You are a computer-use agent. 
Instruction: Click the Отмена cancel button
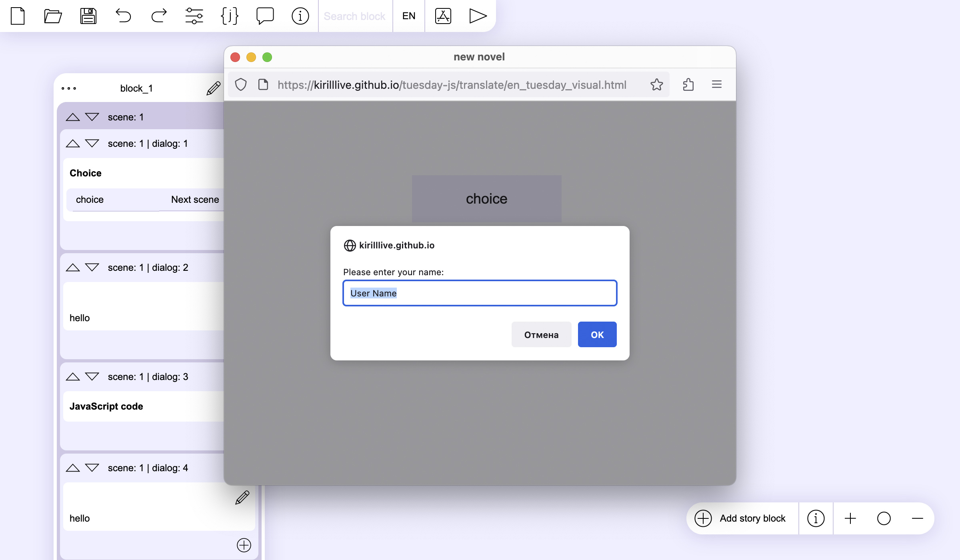[541, 335]
